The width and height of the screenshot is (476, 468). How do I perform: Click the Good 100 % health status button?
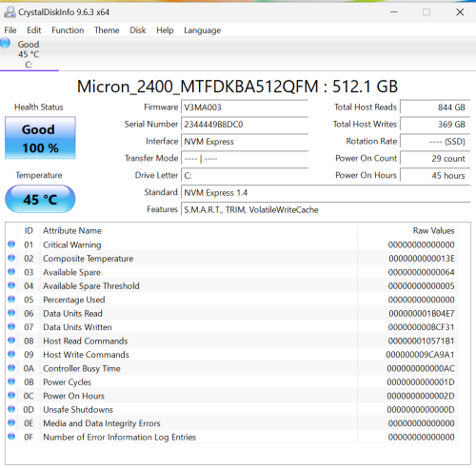pos(40,138)
